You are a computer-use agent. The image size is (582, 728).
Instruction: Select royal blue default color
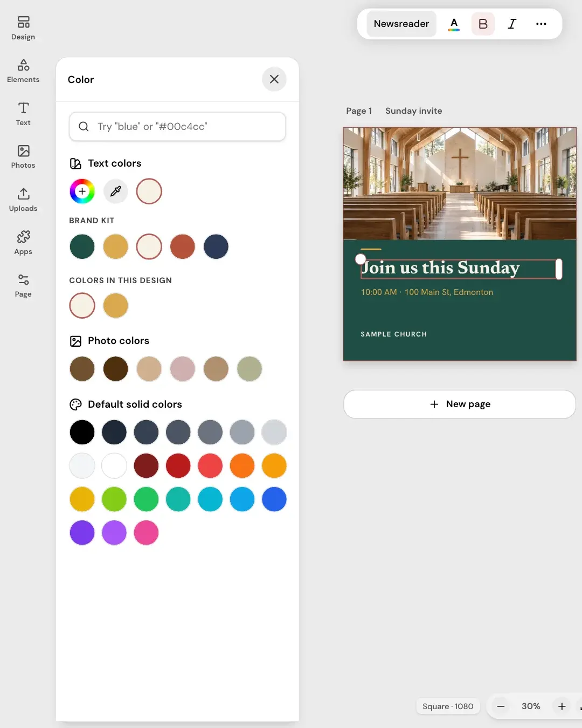(x=274, y=499)
